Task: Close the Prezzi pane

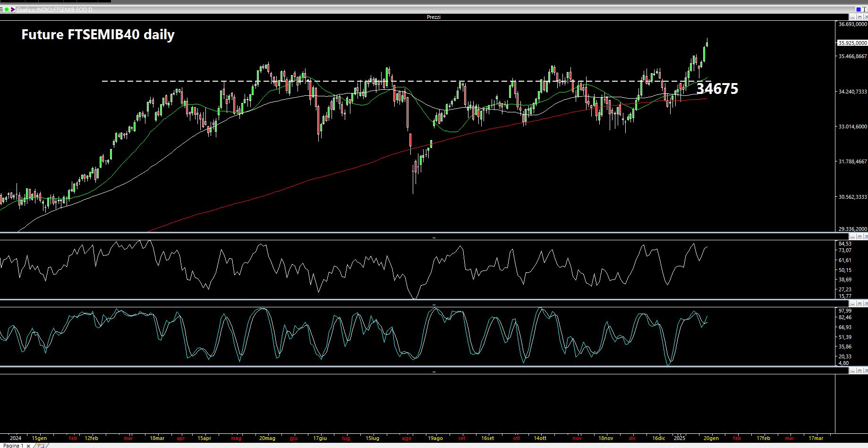Action: pos(866,17)
